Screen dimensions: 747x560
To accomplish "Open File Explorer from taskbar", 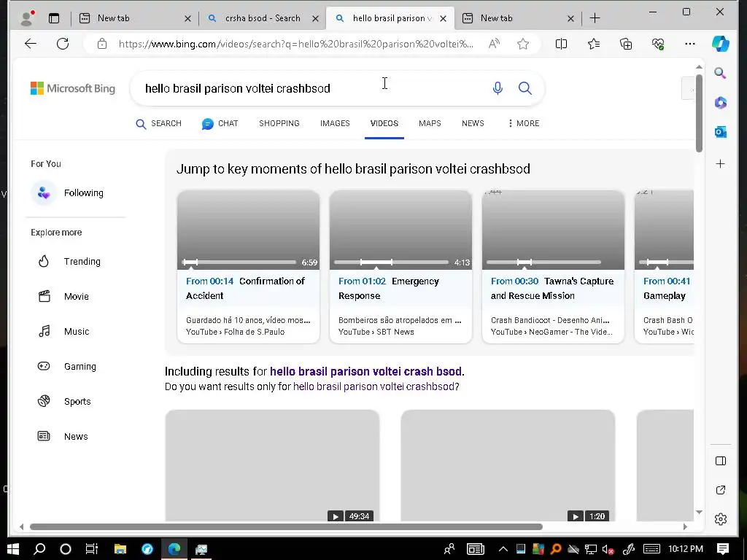I will click(120, 549).
